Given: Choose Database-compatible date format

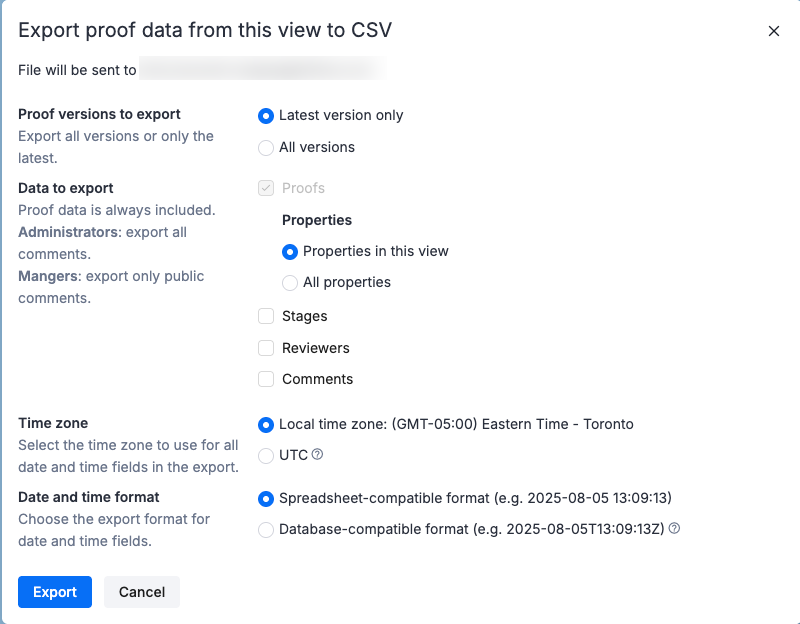Looking at the screenshot, I should [266, 529].
